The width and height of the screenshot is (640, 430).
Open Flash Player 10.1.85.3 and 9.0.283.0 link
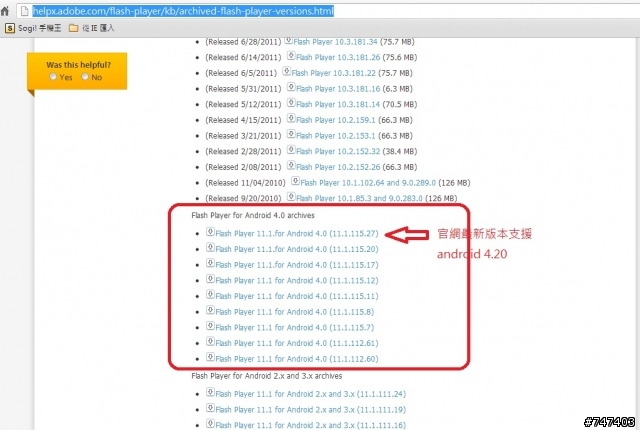tap(359, 198)
